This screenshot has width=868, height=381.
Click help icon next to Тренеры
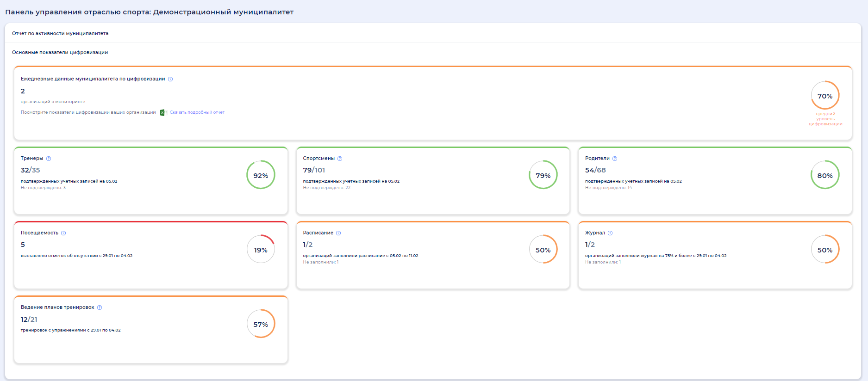pos(49,159)
